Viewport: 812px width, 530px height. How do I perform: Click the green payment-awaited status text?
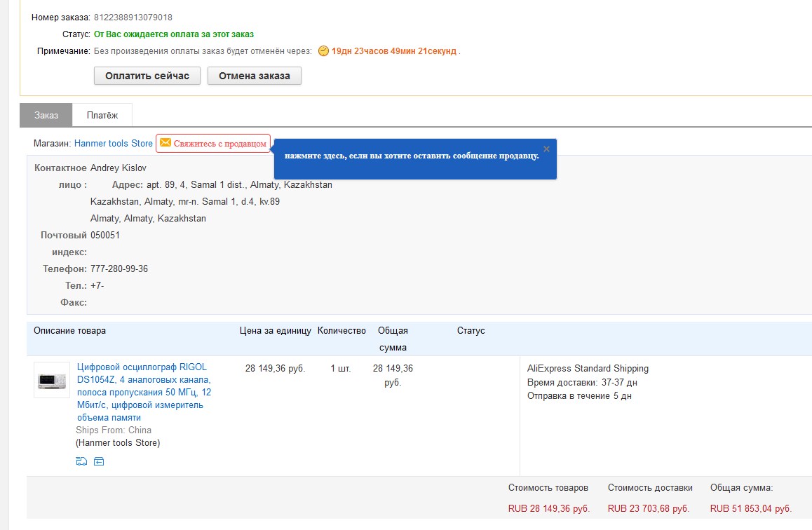point(174,34)
